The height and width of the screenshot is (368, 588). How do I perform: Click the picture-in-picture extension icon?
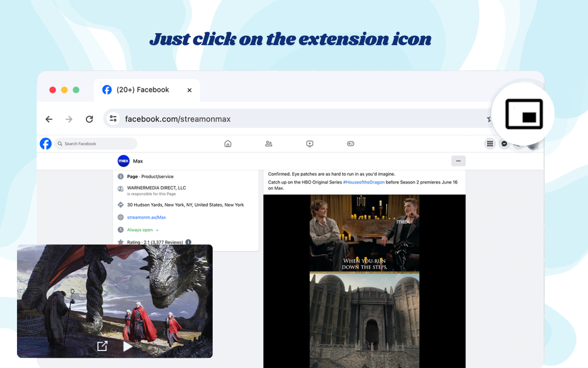[x=523, y=113]
